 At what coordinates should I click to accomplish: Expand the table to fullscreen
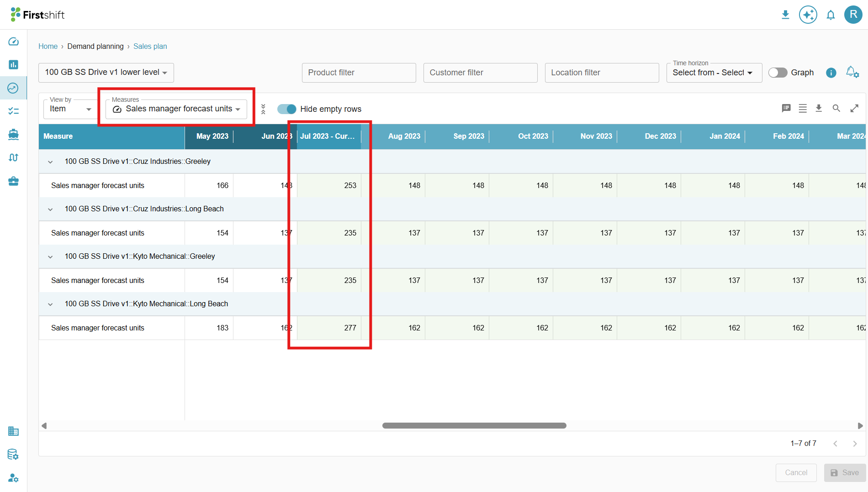point(854,108)
